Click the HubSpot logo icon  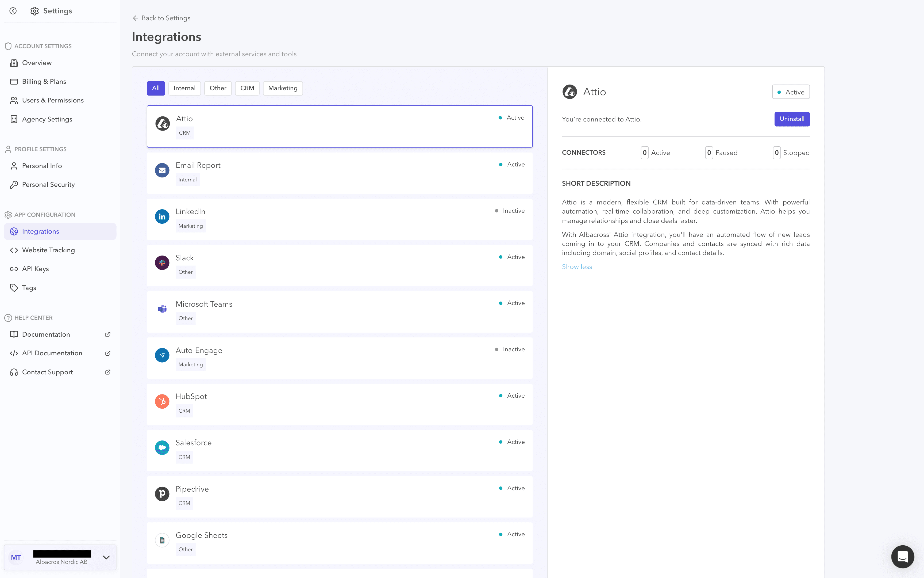(x=162, y=401)
